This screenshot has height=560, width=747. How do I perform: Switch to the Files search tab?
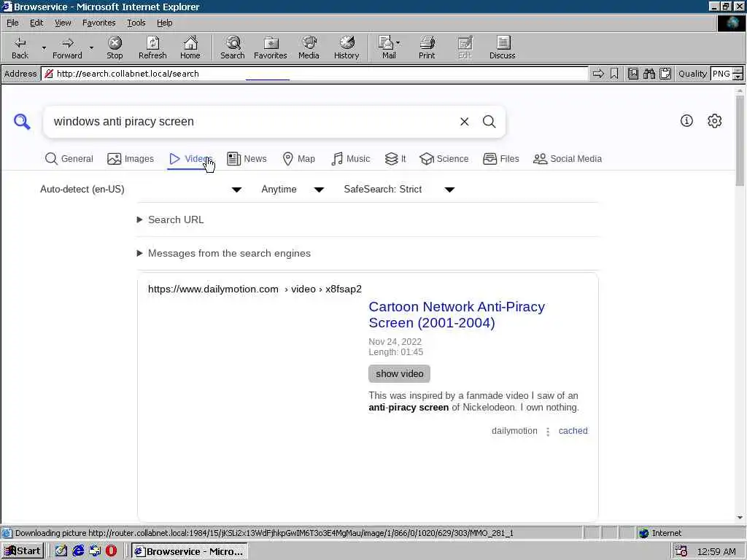500,158
